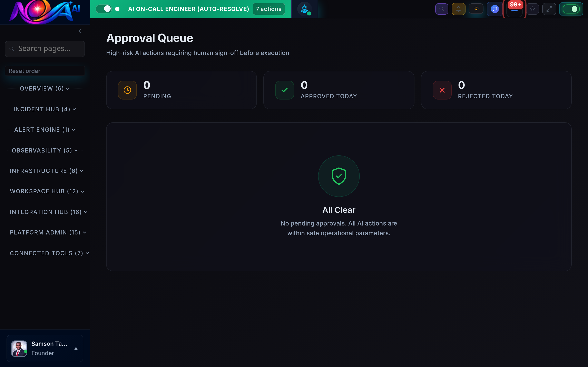Open the chat message icon
This screenshot has height=367, width=588.
click(494, 9)
